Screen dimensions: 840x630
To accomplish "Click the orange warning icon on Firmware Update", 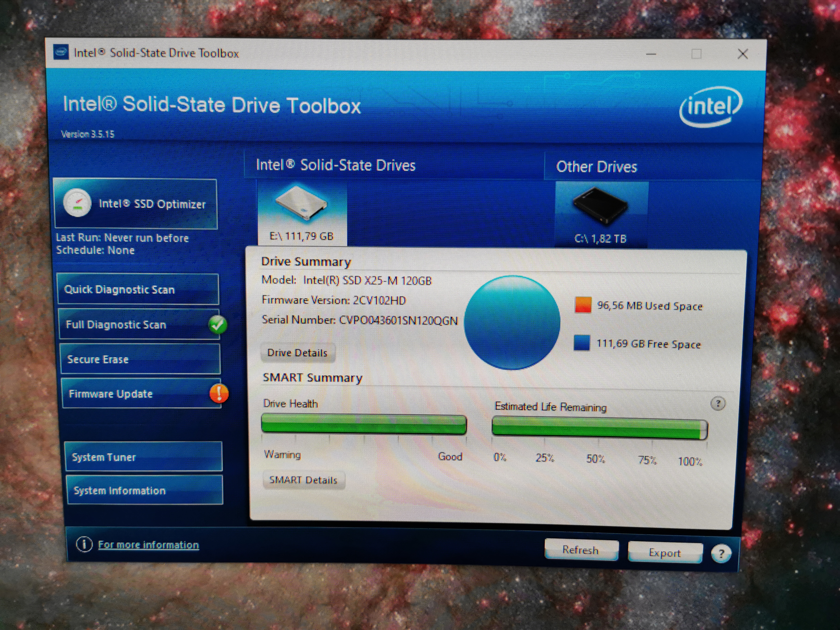I will 219,394.
